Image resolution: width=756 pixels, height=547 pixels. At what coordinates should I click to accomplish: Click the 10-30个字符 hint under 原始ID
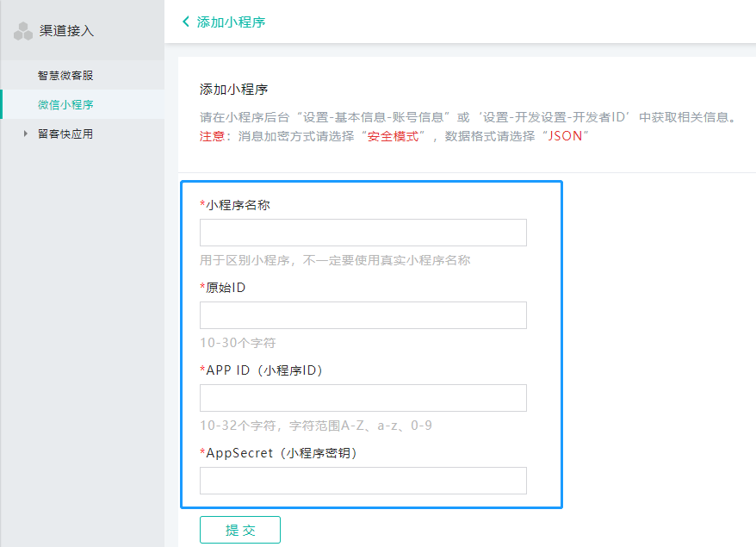(x=237, y=343)
